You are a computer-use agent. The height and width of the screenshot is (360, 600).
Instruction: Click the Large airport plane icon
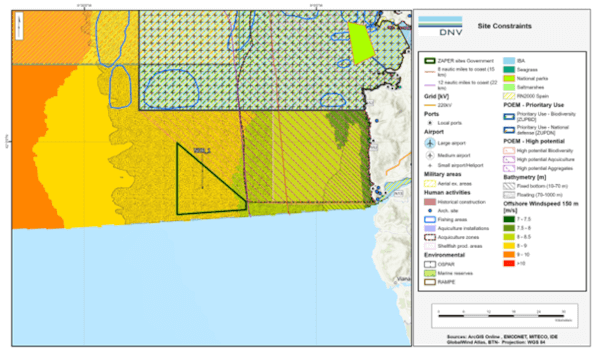pos(430,143)
